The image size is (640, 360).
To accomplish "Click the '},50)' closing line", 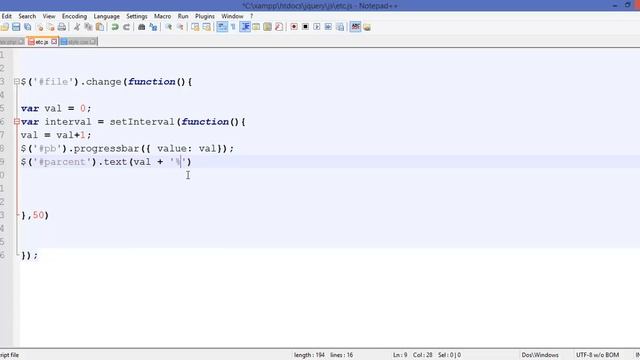I will (35, 215).
